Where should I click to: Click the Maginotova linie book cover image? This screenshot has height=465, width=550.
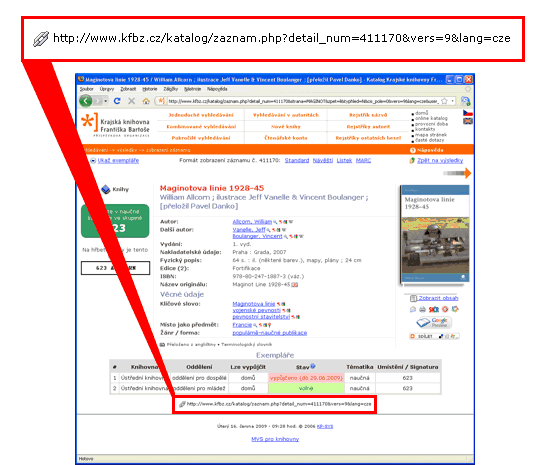tap(435, 234)
